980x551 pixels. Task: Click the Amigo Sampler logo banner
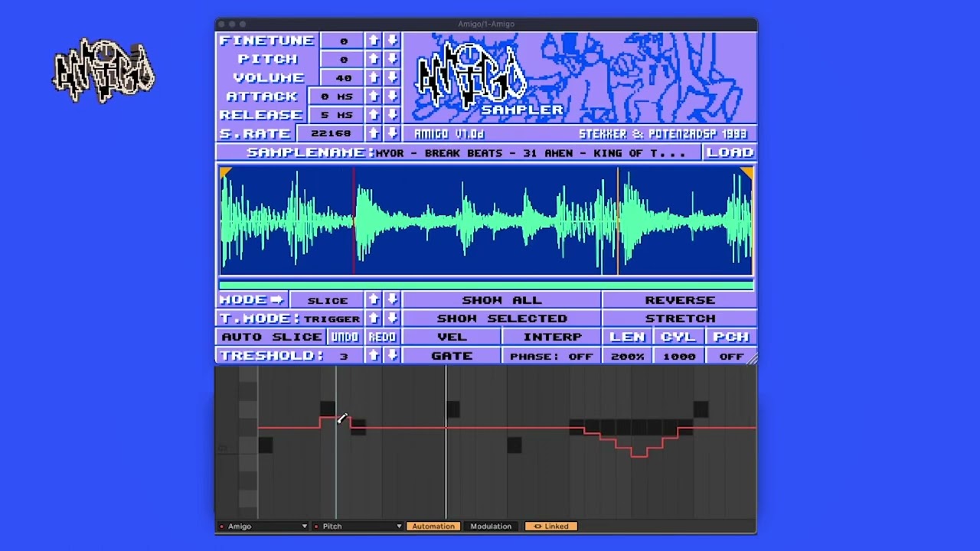580,78
